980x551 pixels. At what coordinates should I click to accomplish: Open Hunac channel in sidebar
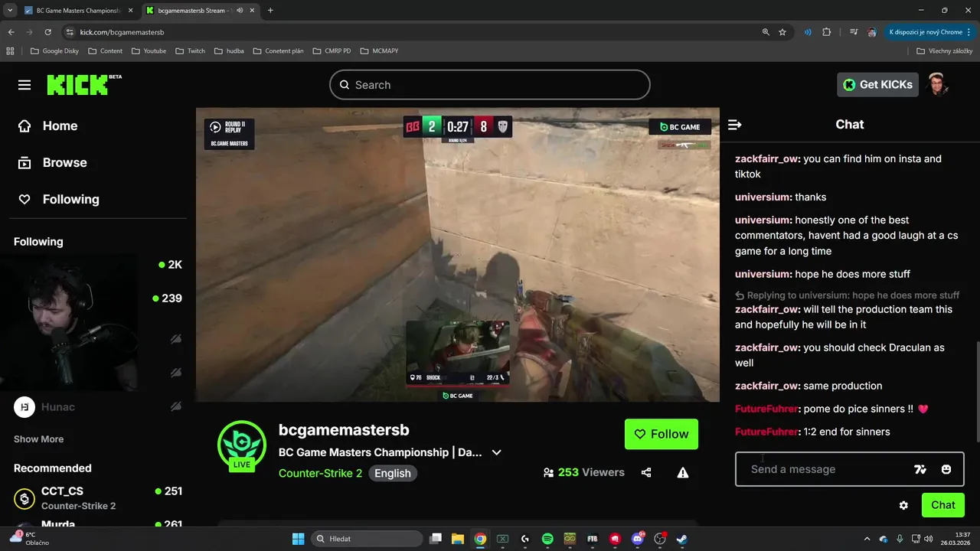pos(100,407)
